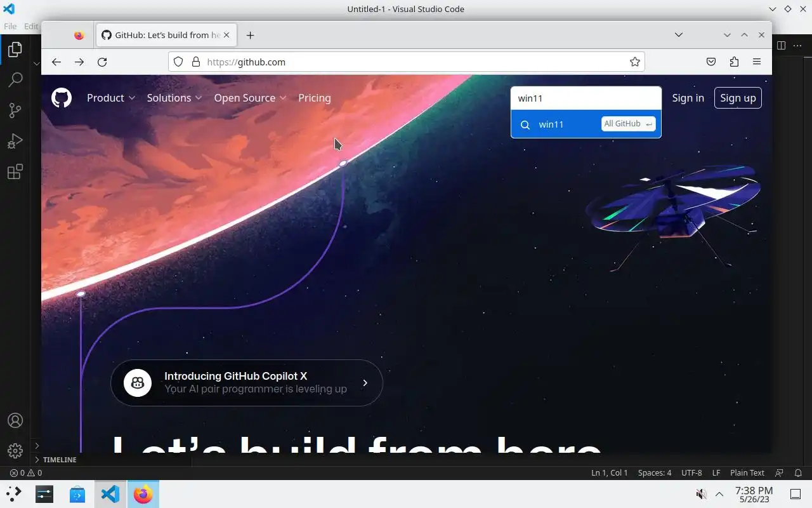Click LF end-of-line setting in status bar
Screen dimensions: 812x508
click(x=716, y=472)
